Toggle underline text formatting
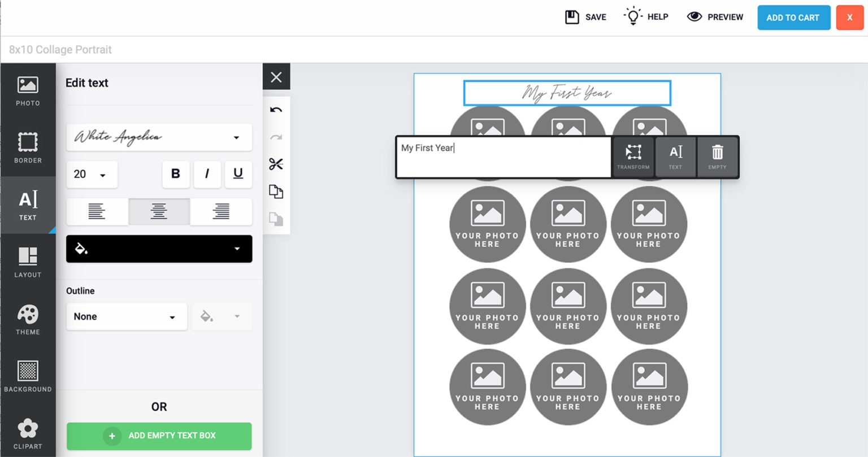The image size is (868, 457). (238, 174)
